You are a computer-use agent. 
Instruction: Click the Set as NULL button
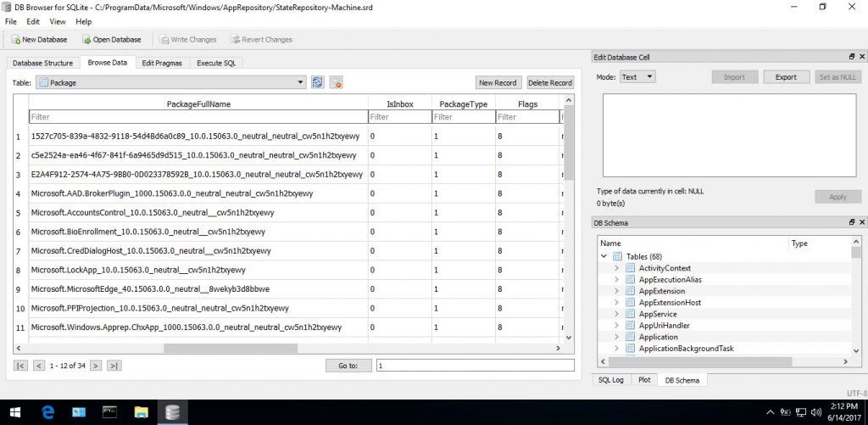838,77
